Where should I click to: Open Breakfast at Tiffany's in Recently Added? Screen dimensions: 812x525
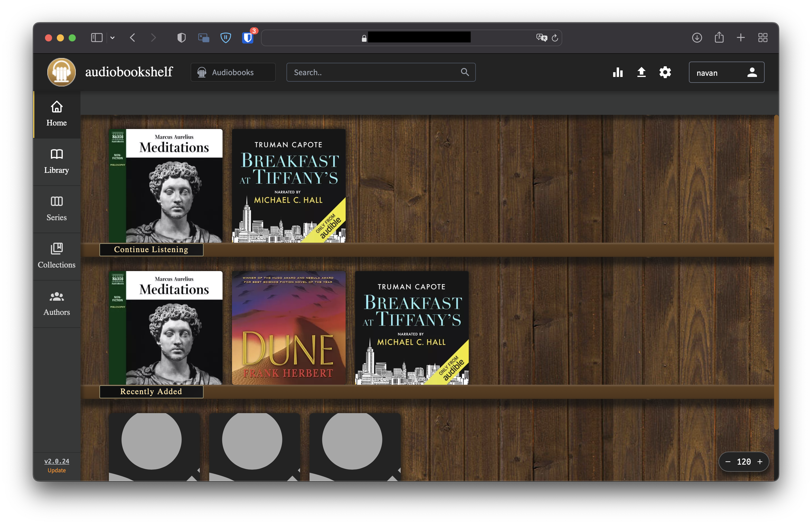[412, 328]
